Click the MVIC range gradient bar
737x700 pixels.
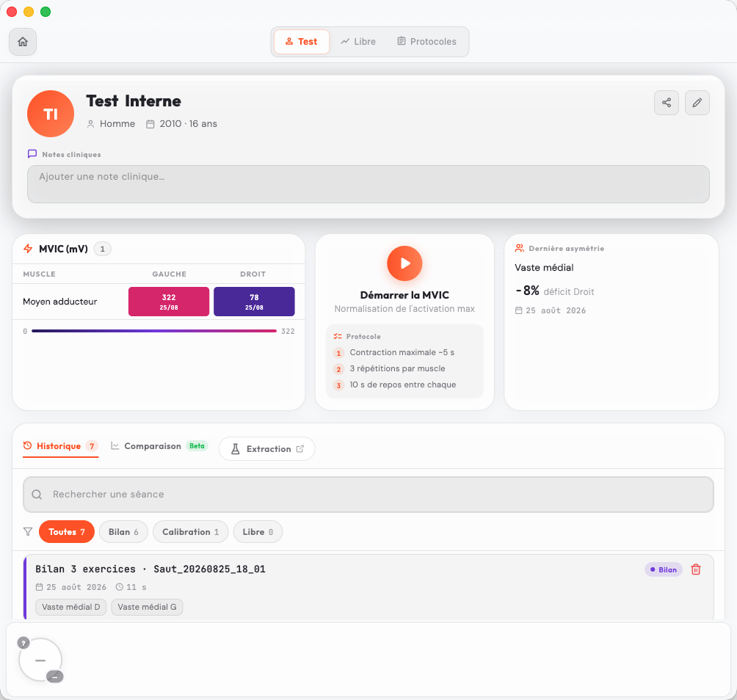click(x=154, y=331)
